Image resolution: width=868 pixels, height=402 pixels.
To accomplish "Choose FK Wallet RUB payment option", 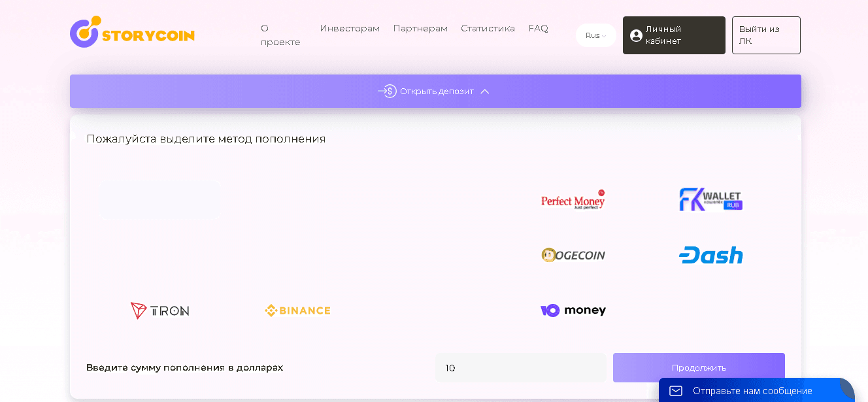I will [x=710, y=200].
